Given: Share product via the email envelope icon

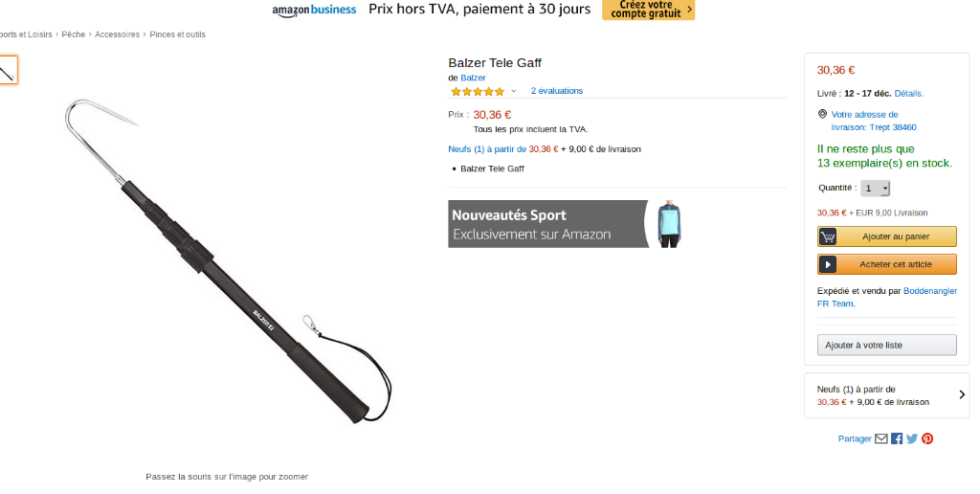Looking at the screenshot, I should click(x=880, y=438).
